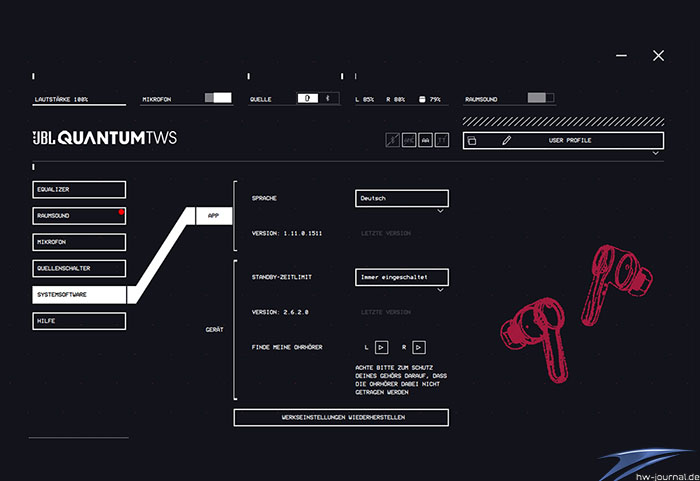Go to the Quellenschalter section
Image resolution: width=700 pixels, height=481 pixels.
(79, 268)
